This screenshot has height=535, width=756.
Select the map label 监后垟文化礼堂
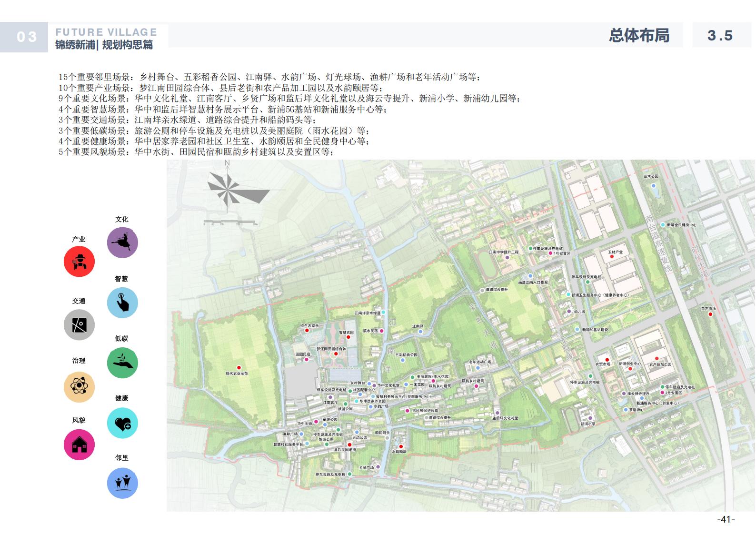tap(505, 418)
